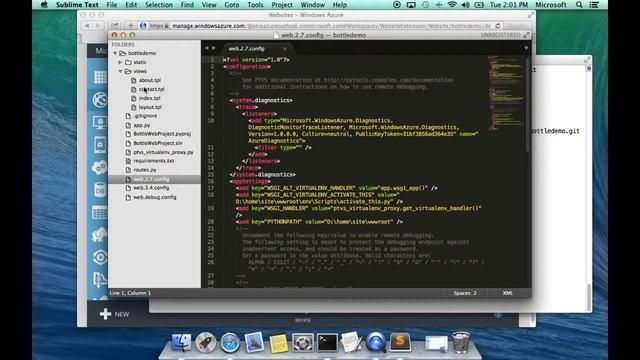Open Storage table icon in Azure sidebar
The image size is (640, 360).
[x=100, y=213]
